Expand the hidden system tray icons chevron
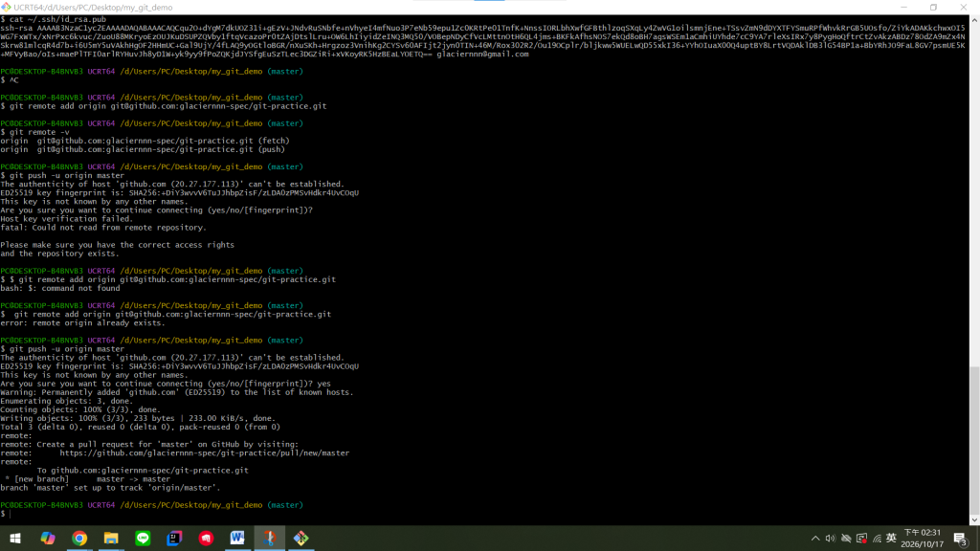 (815, 539)
